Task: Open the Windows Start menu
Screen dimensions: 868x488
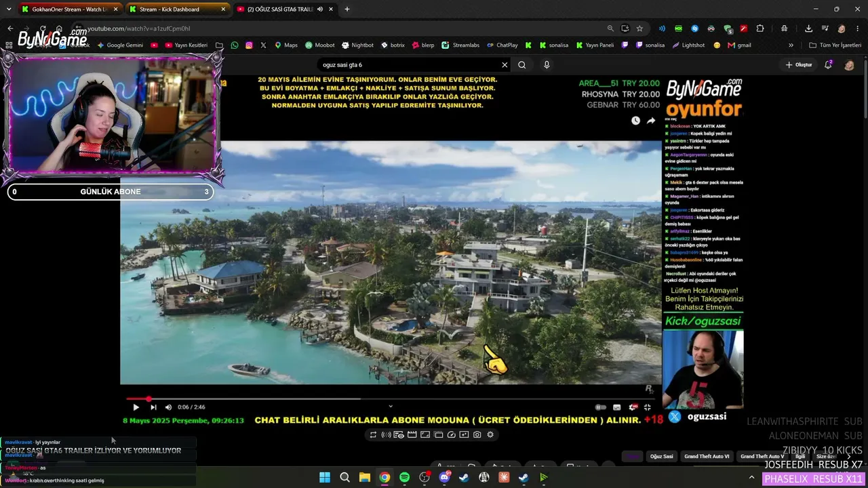Action: pyautogui.click(x=325, y=477)
